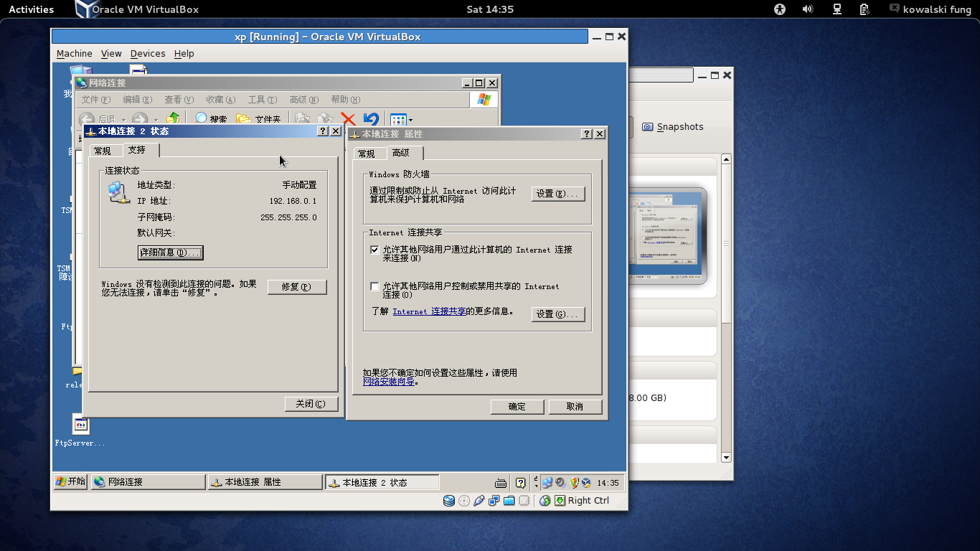The width and height of the screenshot is (980, 551).
Task: Click the VM preview thumbnail in VirtualBox Manager
Action: tap(667, 236)
